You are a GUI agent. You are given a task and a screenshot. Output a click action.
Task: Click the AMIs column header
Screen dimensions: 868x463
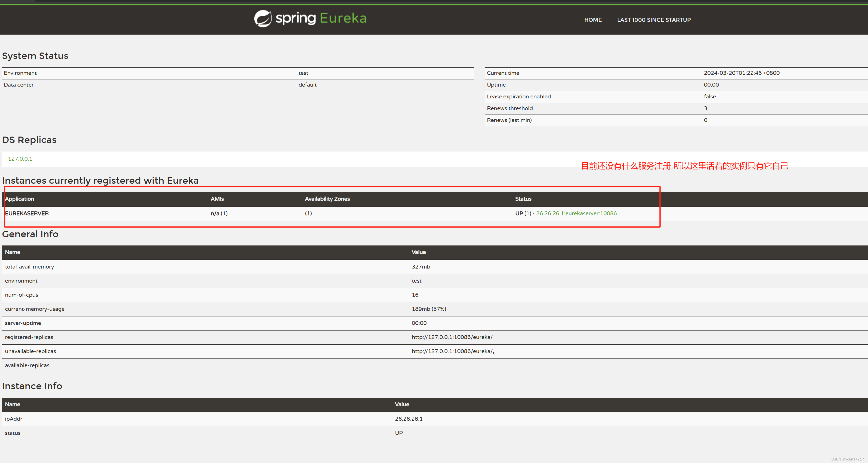pos(217,199)
